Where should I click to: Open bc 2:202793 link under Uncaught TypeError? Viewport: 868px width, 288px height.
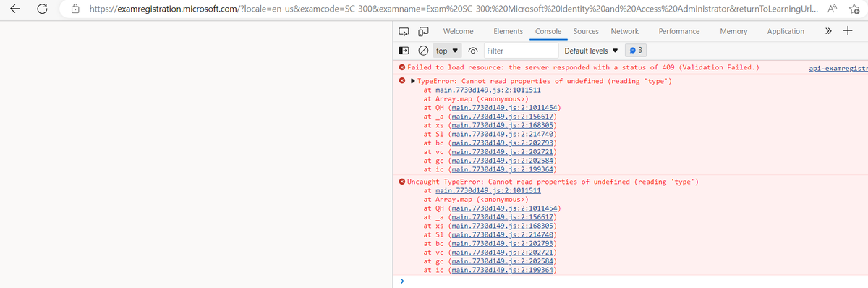tap(501, 243)
